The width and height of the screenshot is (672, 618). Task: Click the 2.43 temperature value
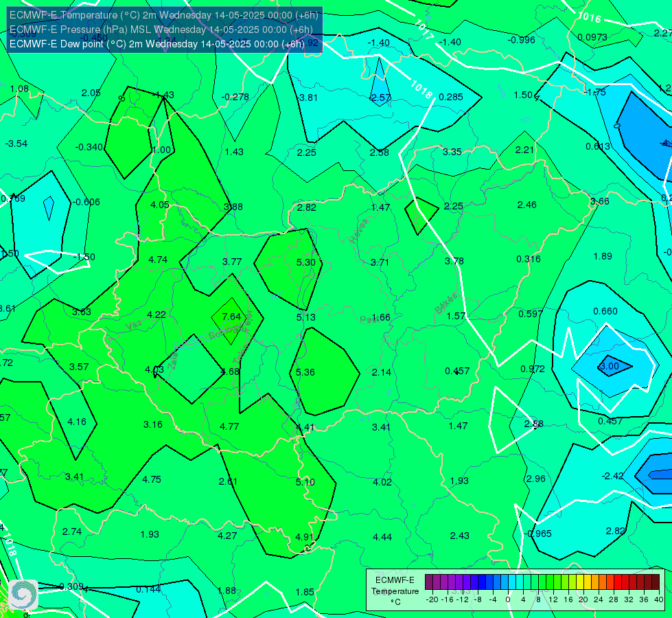[459, 536]
